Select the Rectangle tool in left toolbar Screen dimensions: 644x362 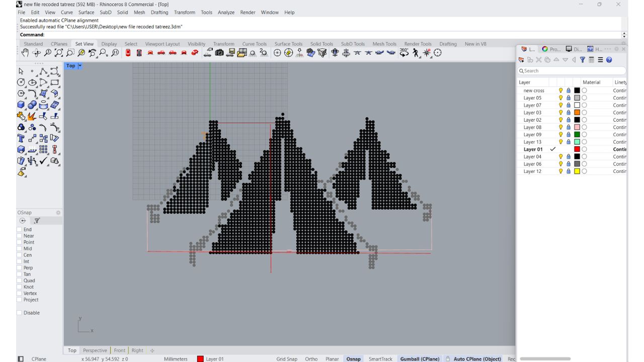pos(55,82)
